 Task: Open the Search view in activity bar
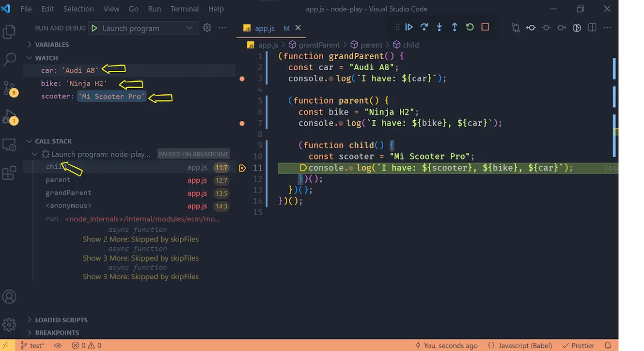10,60
